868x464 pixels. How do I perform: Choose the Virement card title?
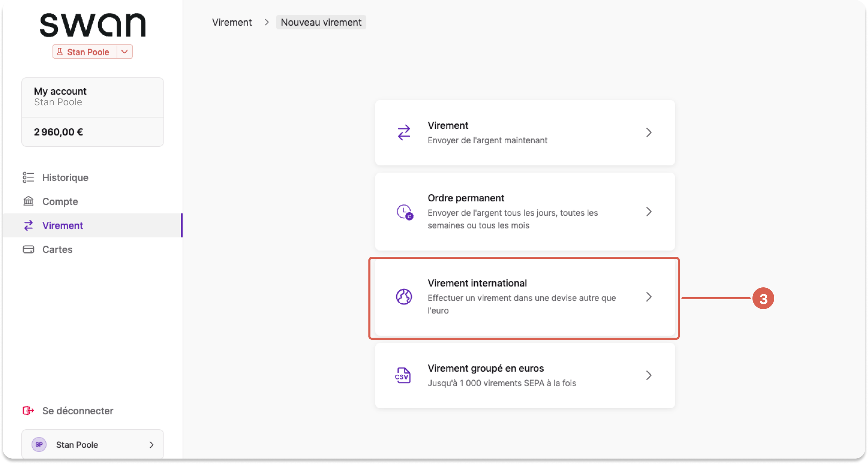click(x=448, y=125)
